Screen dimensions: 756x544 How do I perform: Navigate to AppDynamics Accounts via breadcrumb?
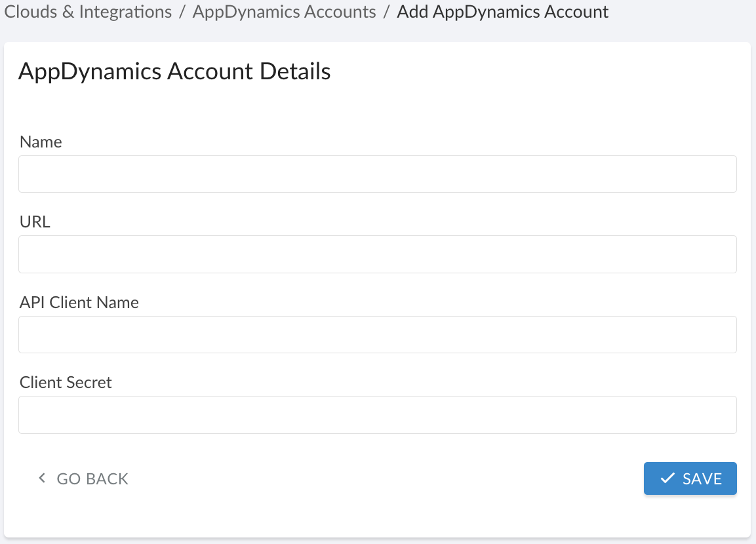(283, 11)
